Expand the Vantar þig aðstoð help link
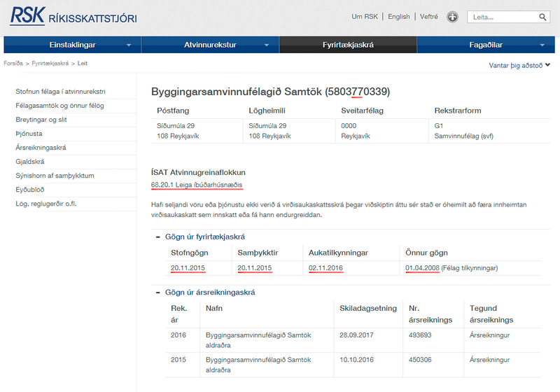Viewport: 560px width, 392px height. tap(519, 65)
